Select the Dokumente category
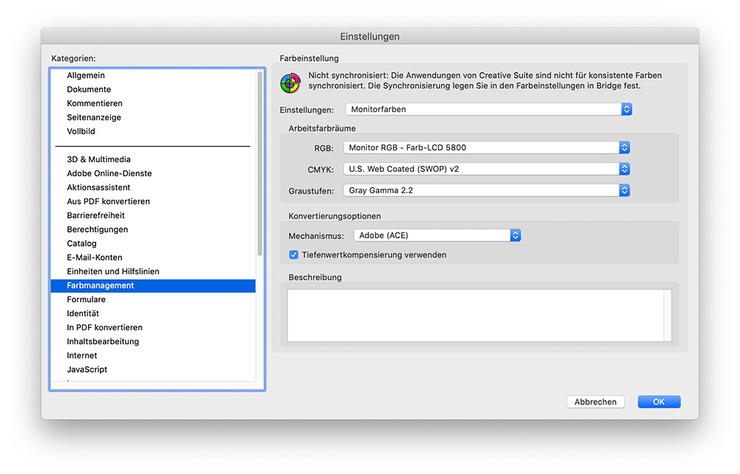The image size is (740, 474). pyautogui.click(x=153, y=90)
